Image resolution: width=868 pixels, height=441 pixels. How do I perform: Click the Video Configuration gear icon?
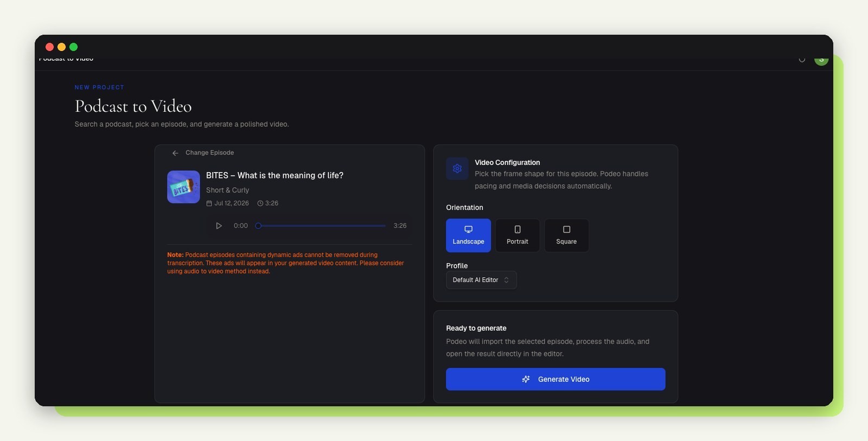tap(457, 169)
